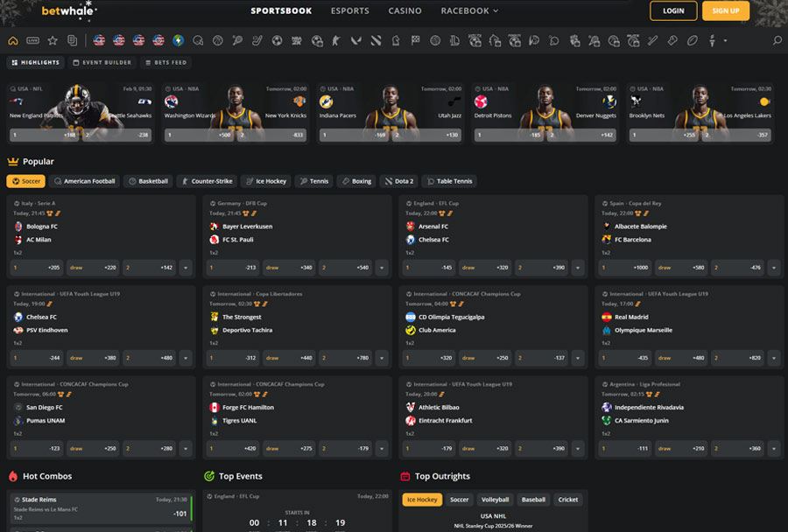Expand more markets for Bologna vs AC Milan

point(185,268)
